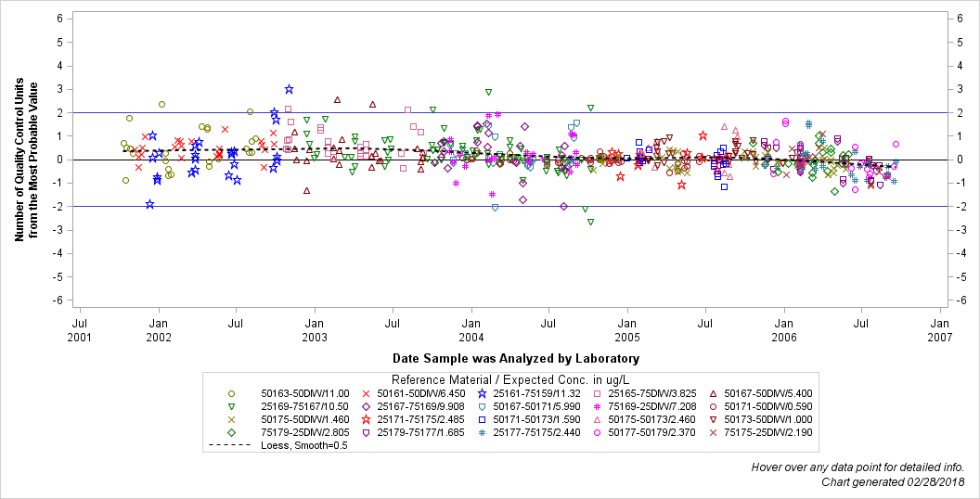
Task: Click the olive circle data point above the upper blue line
Action: (161, 104)
